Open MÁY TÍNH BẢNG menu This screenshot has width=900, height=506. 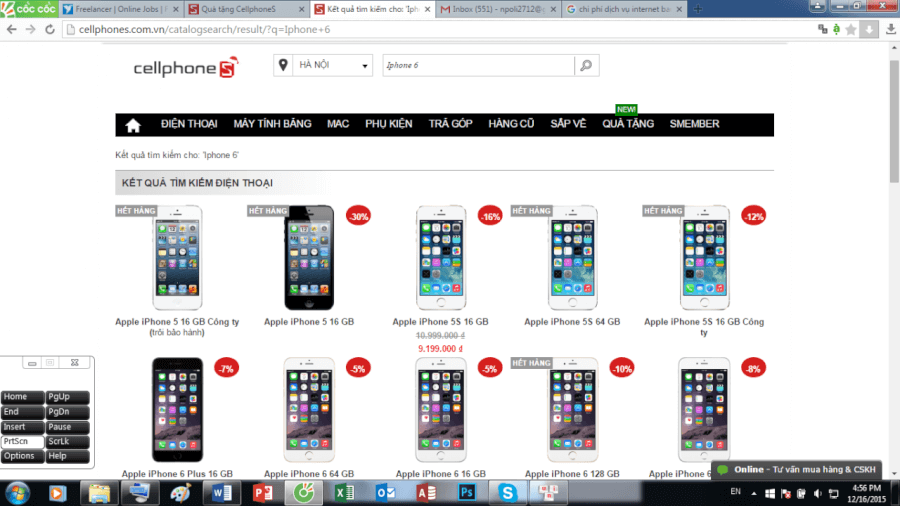click(272, 124)
